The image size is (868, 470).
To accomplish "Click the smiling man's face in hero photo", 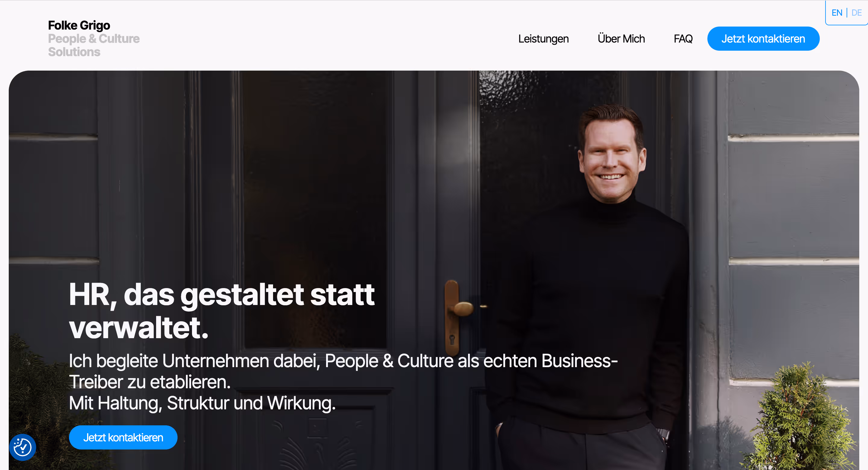I will pos(612,158).
